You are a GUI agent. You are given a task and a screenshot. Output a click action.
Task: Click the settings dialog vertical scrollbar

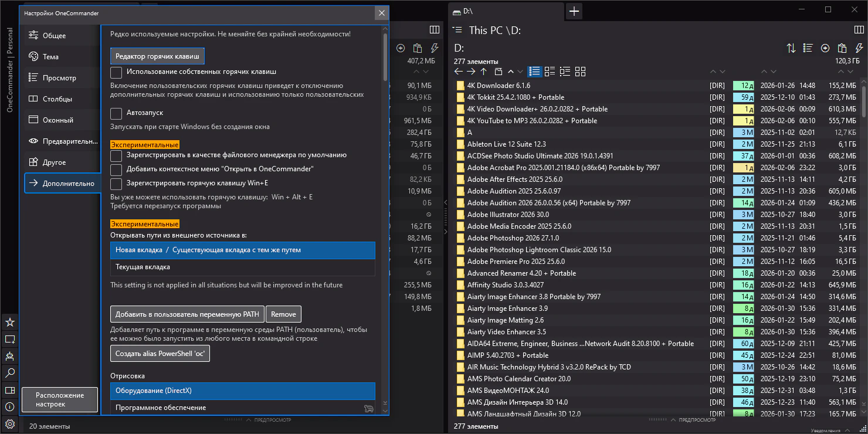(385, 57)
